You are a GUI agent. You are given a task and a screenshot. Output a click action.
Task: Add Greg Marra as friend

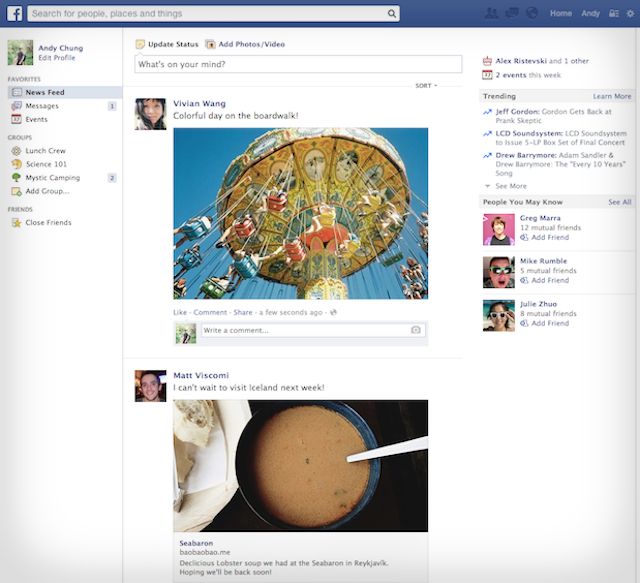point(549,237)
